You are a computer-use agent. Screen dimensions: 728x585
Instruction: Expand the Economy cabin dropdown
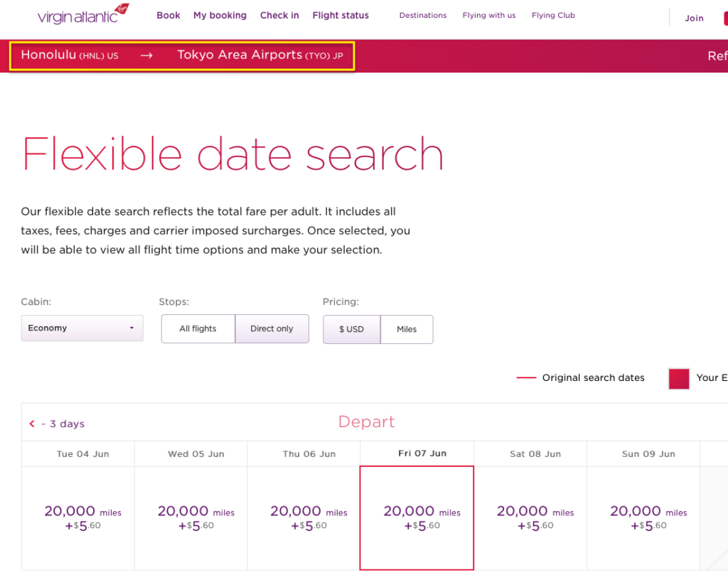82,328
